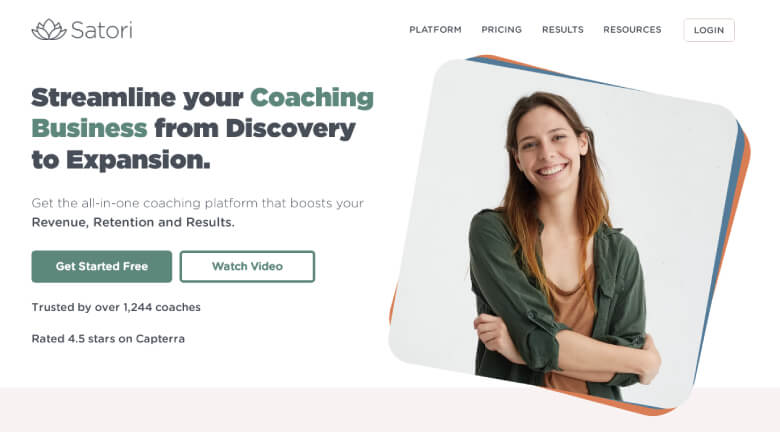The image size is (780, 432).
Task: Click the "Get the all-in-one coaching platform" subtitle
Action: [x=197, y=203]
